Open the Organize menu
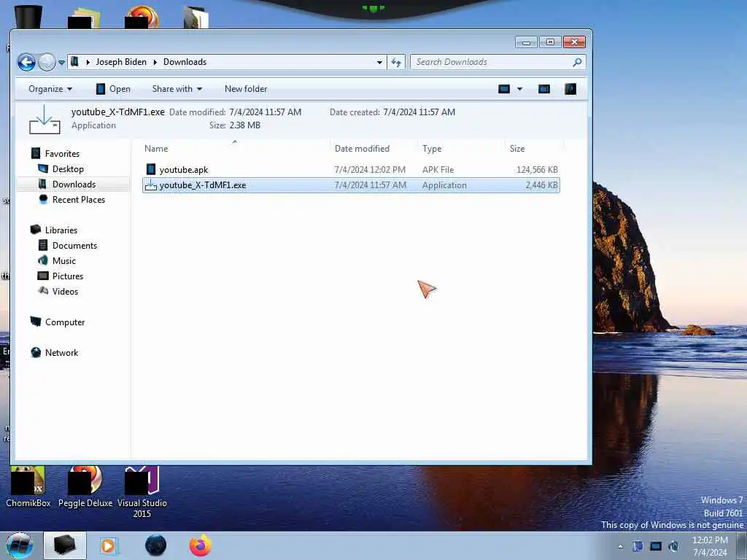 coord(50,89)
